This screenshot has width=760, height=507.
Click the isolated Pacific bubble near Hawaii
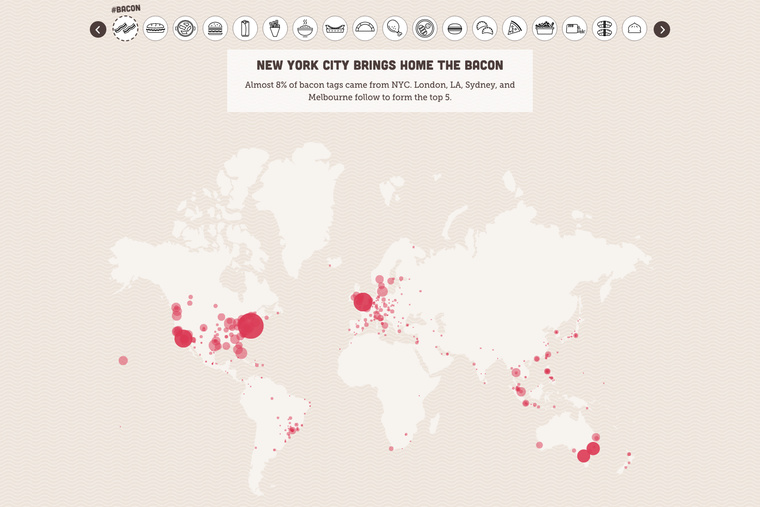coord(123,360)
